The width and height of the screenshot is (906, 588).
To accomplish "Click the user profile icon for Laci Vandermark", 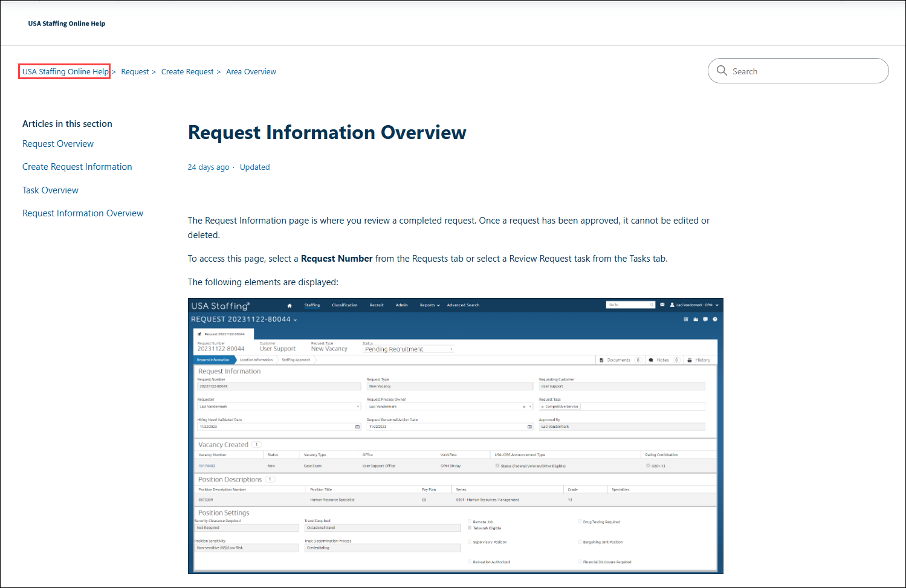I will tap(672, 305).
